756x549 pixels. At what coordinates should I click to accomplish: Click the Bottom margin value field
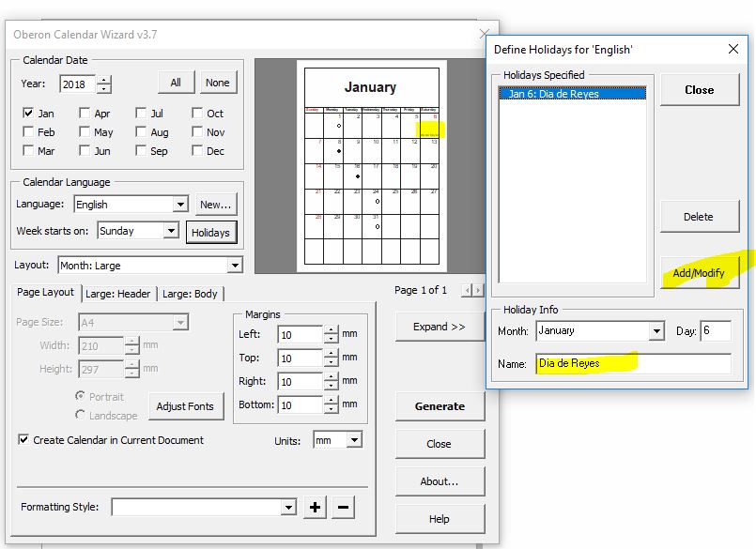(300, 404)
